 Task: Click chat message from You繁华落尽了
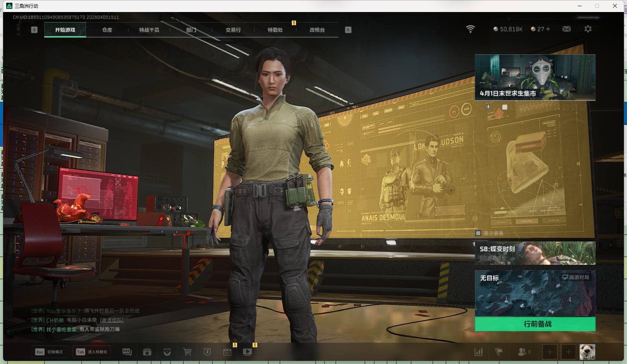(x=85, y=311)
